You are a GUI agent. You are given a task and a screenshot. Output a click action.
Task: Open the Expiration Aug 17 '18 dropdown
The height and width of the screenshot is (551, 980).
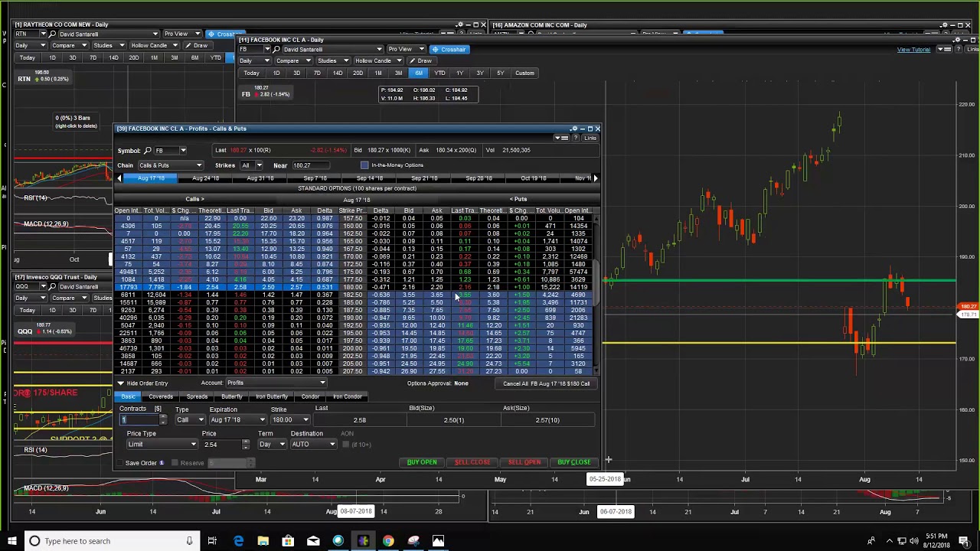[237, 420]
